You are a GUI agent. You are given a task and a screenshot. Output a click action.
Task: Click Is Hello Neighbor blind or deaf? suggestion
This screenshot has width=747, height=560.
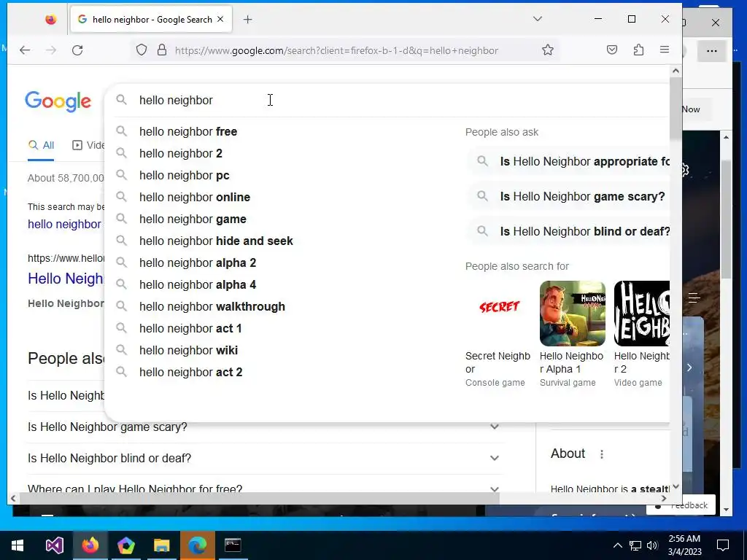(568, 231)
